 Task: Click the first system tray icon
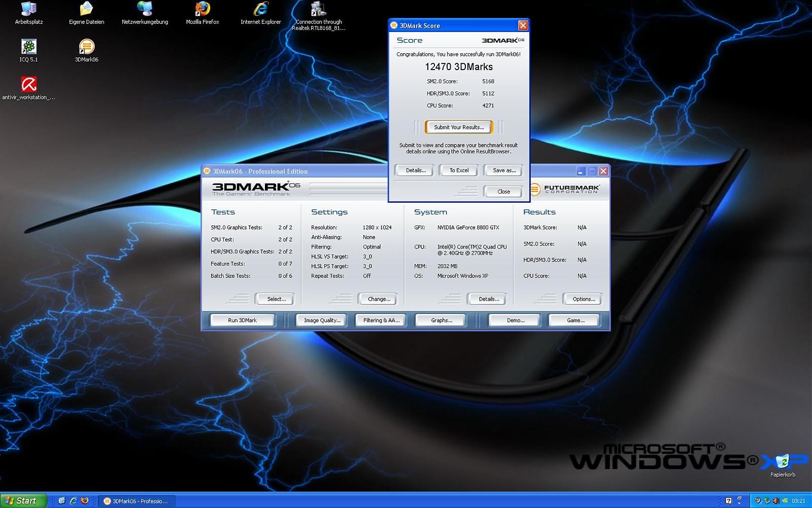[x=758, y=501]
